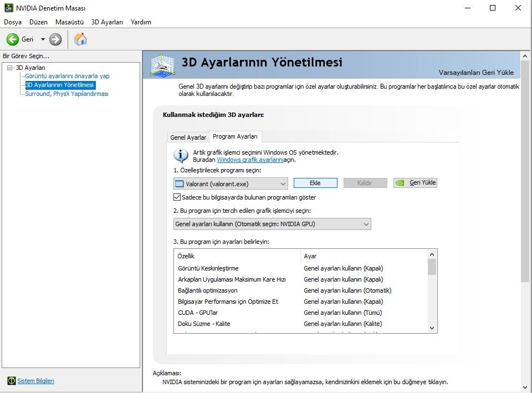The height and width of the screenshot is (393, 532).
Task: Collapse the 3D Ayarları tree node
Action: click(10, 68)
